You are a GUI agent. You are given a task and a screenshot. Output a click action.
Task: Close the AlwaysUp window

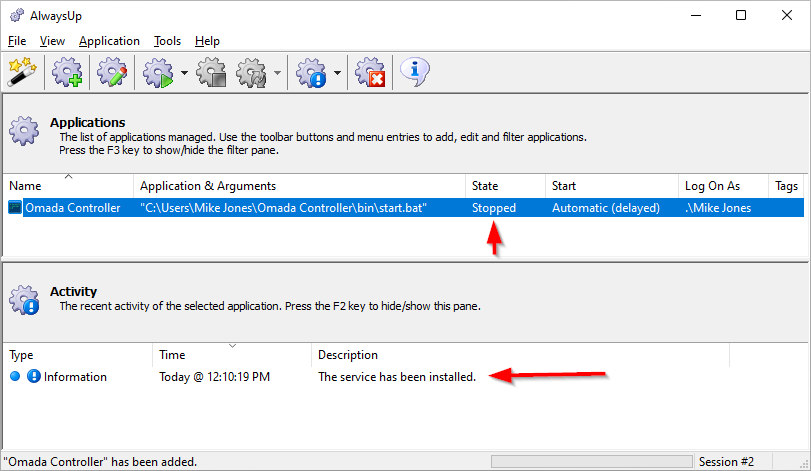787,16
